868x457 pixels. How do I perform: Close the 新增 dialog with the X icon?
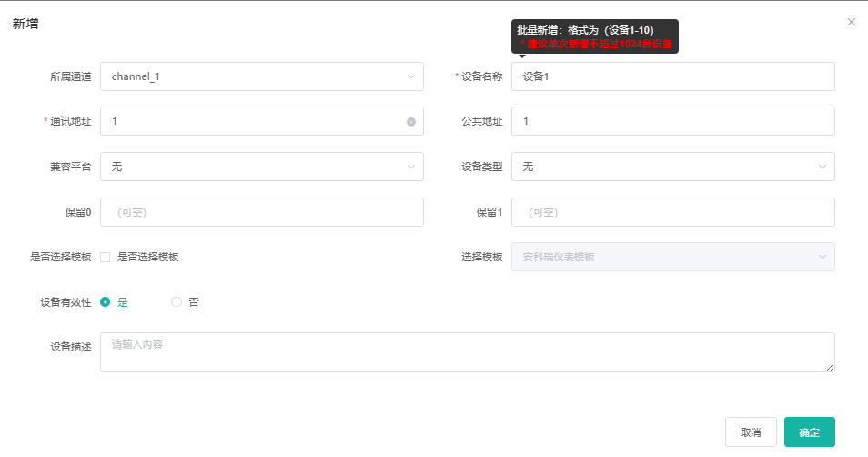(852, 22)
